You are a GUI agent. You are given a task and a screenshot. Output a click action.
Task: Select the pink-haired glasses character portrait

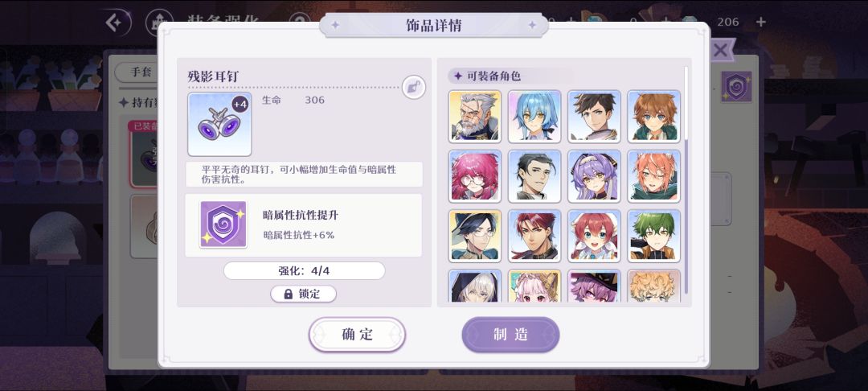(475, 176)
